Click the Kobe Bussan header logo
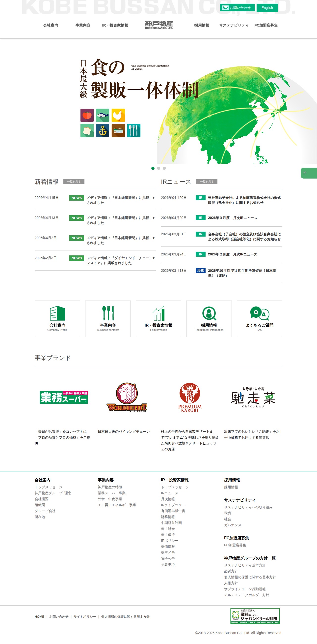This screenshot has width=317, height=644. [158, 25]
